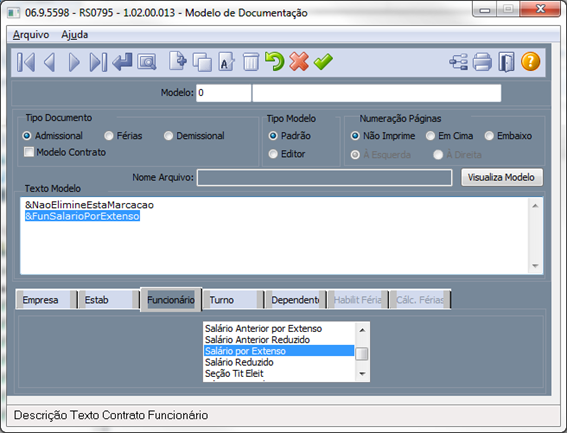This screenshot has width=567, height=433.
Task: Click the green undo arrow
Action: pos(274,61)
